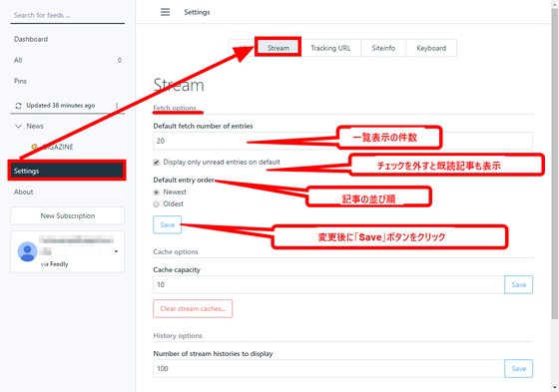Screen dimensions: 559x392
Task: Switch to the Tracking URL tab
Action: pyautogui.click(x=330, y=48)
